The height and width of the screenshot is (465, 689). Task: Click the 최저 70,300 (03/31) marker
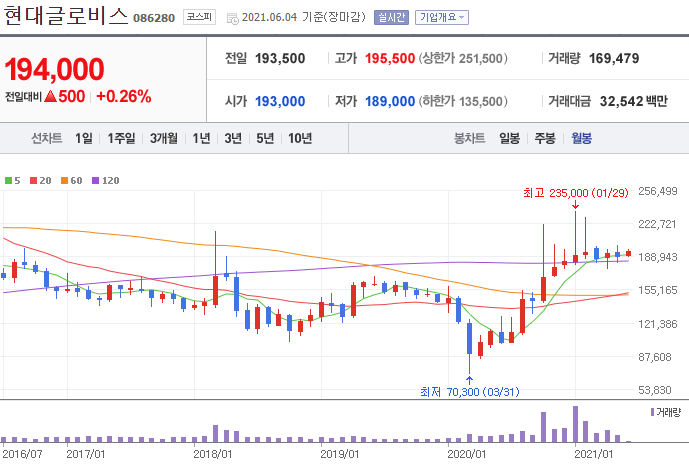[470, 392]
